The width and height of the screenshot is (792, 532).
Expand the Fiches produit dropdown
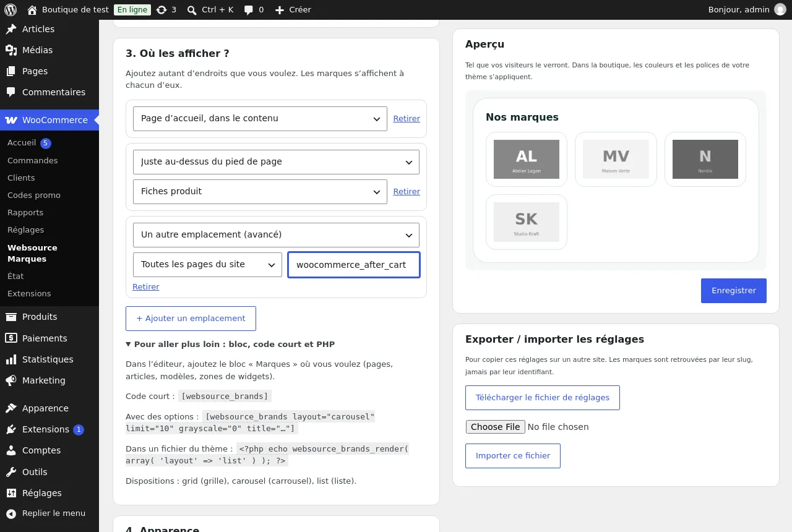(x=260, y=192)
